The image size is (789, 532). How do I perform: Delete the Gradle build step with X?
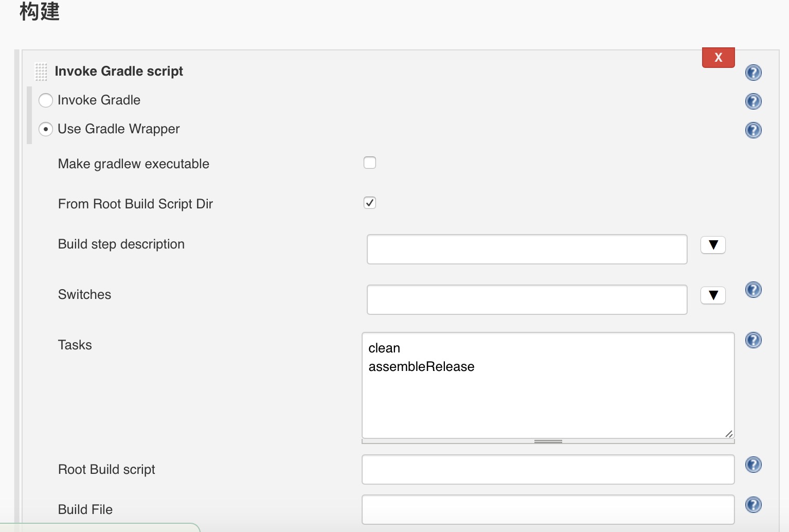(x=718, y=58)
